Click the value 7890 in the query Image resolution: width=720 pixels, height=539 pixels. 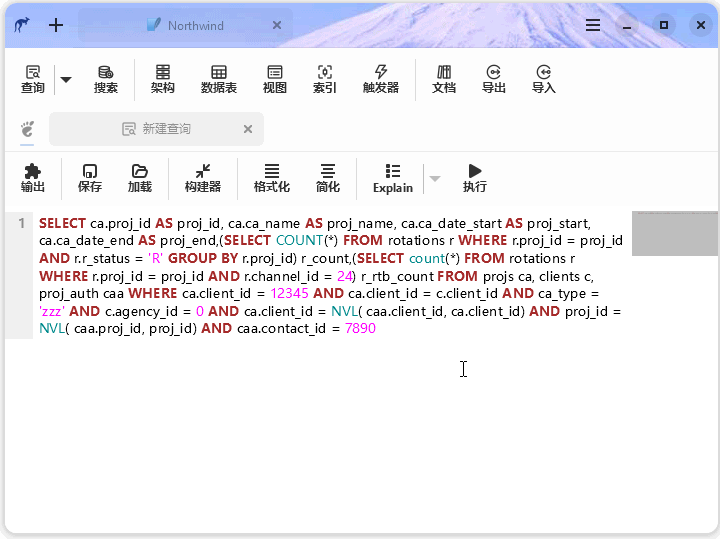(360, 328)
